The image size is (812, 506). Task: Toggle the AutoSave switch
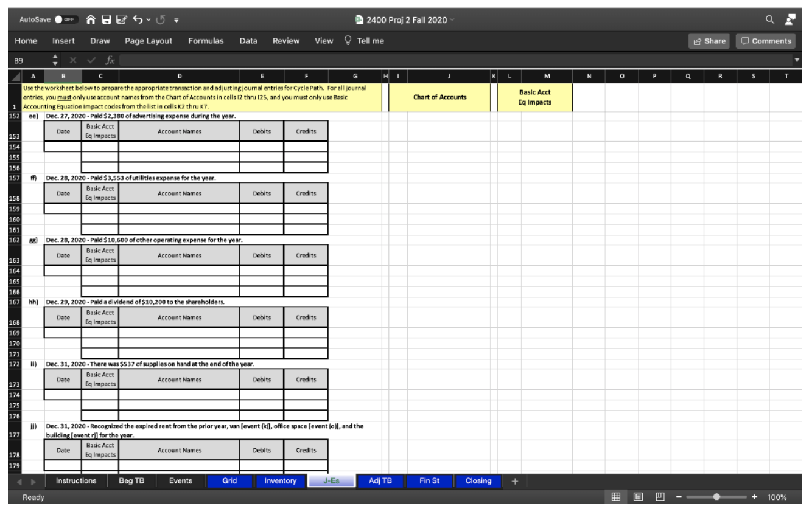coord(65,19)
